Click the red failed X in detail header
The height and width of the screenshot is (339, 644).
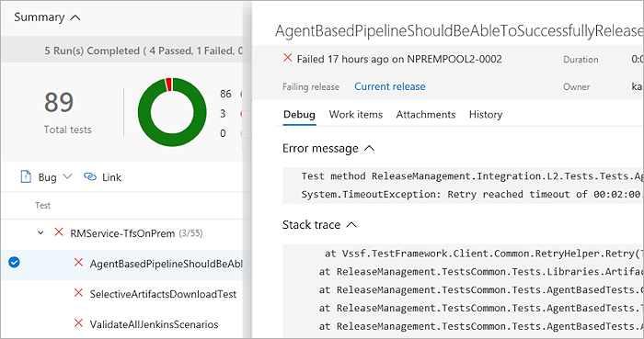pyautogui.click(x=287, y=58)
